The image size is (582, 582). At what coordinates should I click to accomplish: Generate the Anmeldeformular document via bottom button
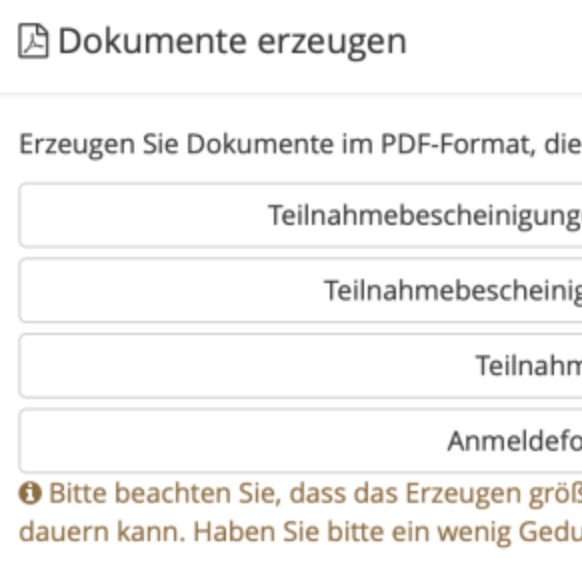(x=300, y=441)
